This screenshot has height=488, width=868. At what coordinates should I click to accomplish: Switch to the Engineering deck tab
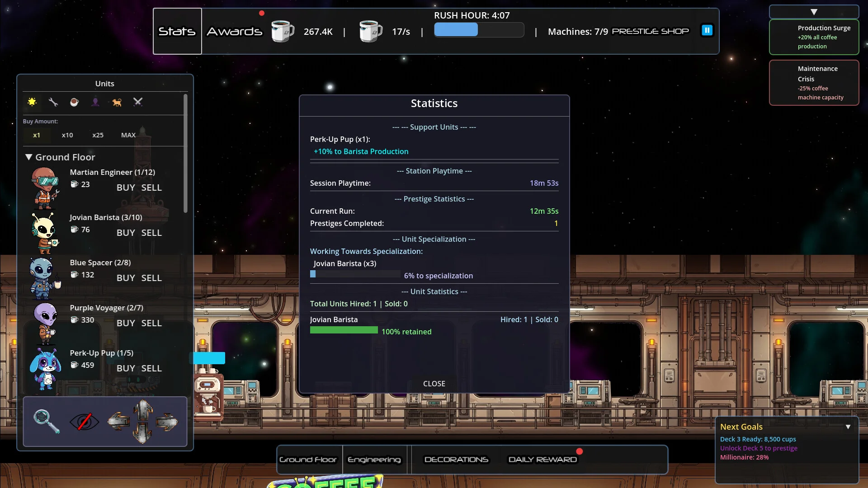point(374,460)
